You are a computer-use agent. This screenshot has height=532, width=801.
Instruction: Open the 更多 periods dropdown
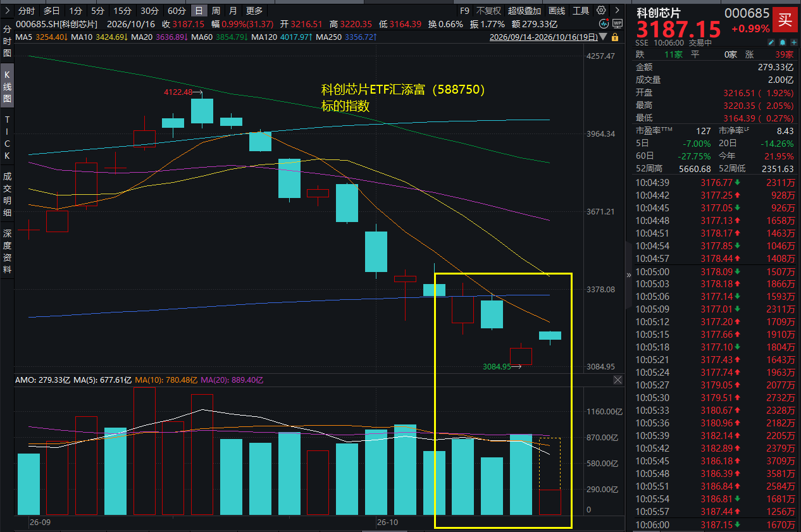click(x=254, y=11)
